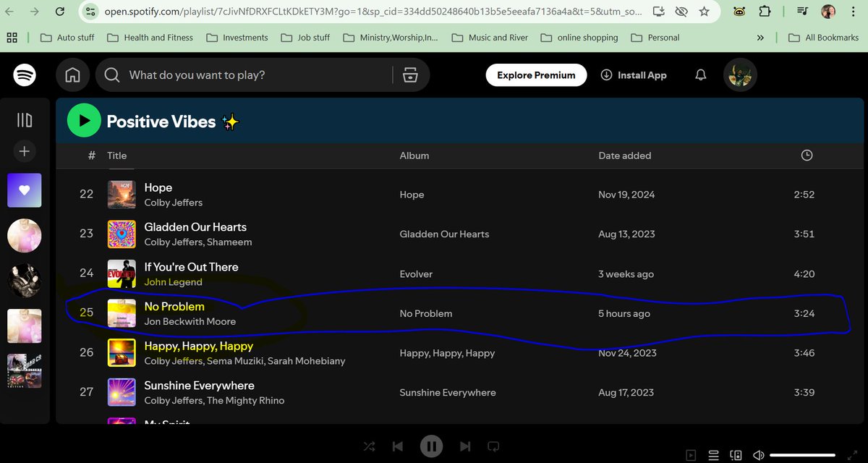868x463 pixels.
Task: Mute the volume speaker icon
Action: [758, 455]
